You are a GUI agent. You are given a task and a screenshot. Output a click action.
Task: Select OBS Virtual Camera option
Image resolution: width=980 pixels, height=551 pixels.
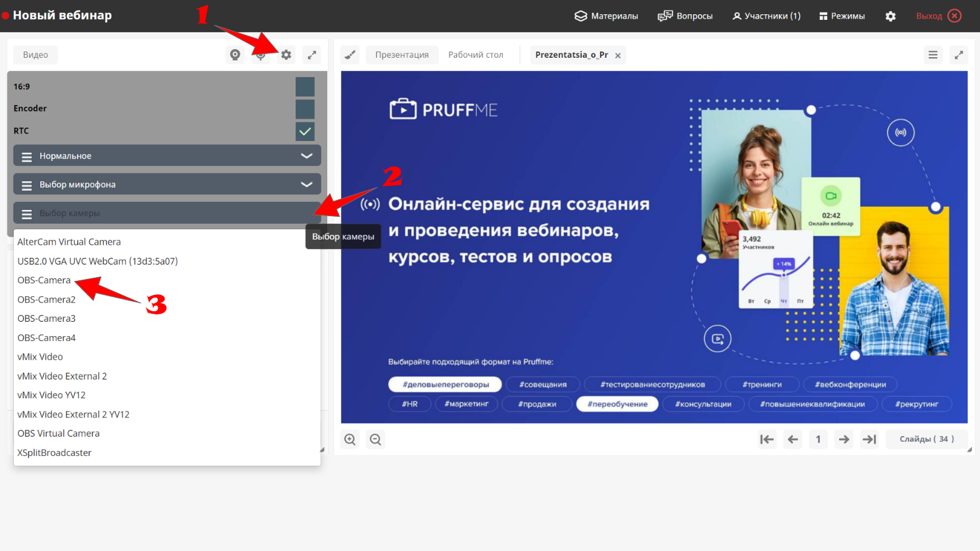click(167, 434)
